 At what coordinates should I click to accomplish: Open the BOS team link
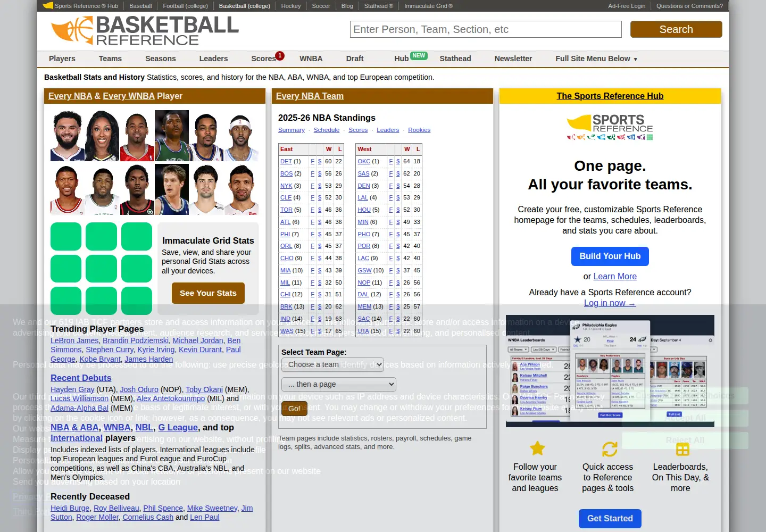point(286,173)
